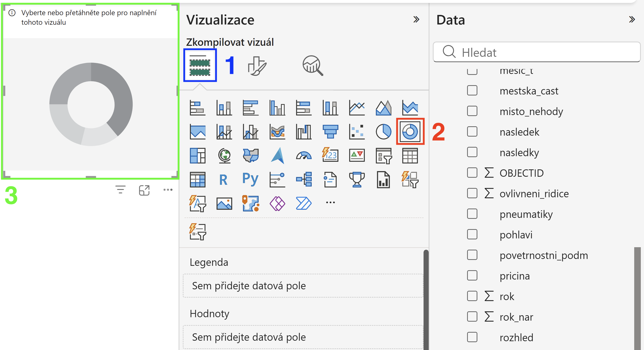
Task: Pick the scatter chart visual
Action: pos(357,131)
